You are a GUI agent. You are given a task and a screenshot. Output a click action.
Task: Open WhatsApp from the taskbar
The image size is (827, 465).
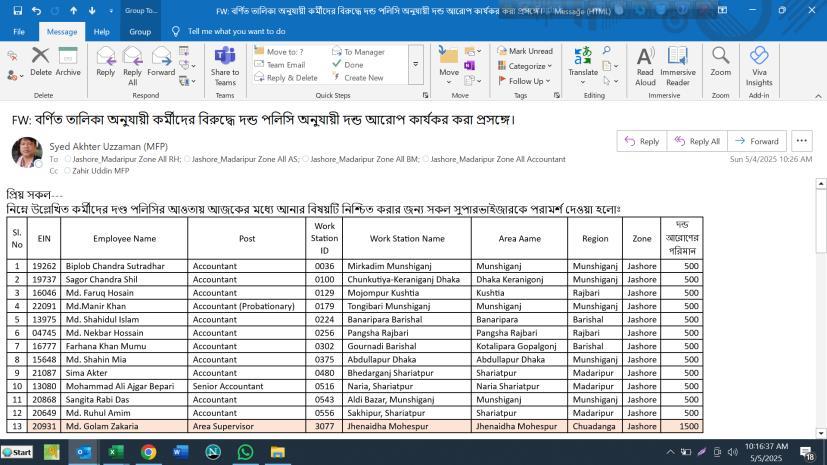click(245, 452)
